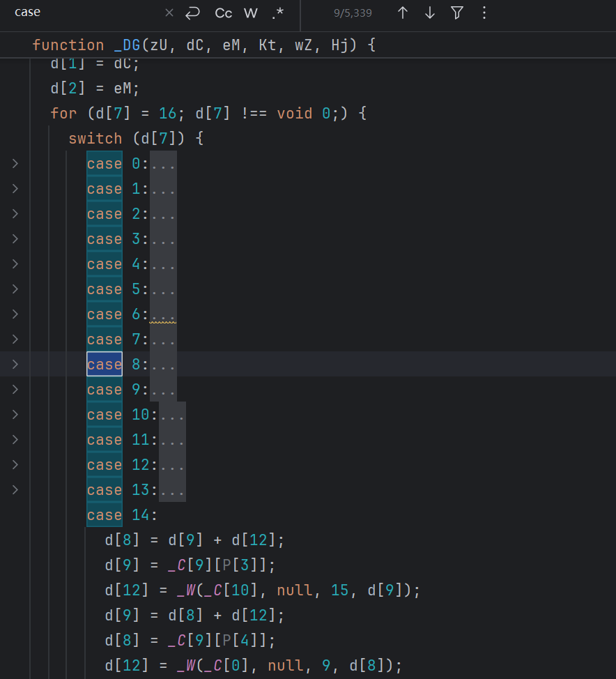The image size is (616, 679).
Task: Click the folded ellipsis after case 6
Action: [x=163, y=314]
